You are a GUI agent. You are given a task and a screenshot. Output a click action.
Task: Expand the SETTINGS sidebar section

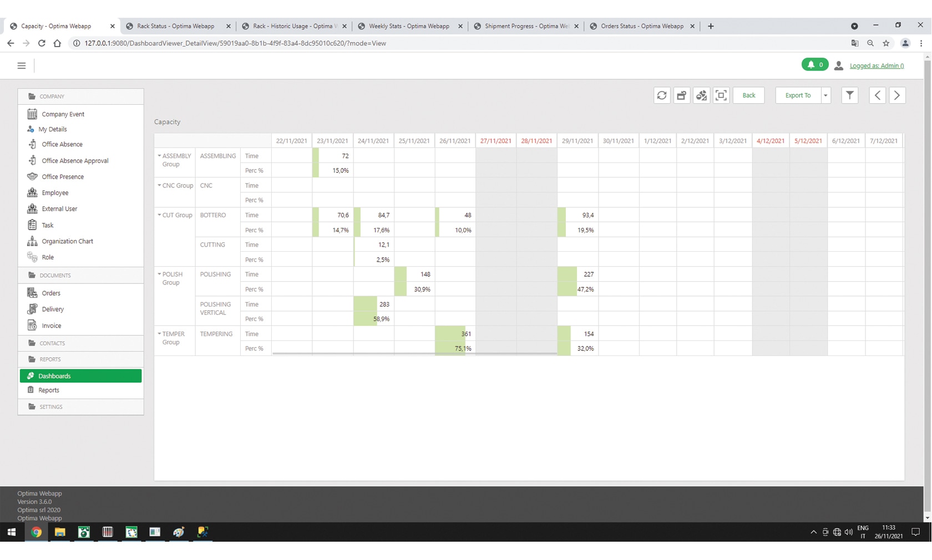51,407
